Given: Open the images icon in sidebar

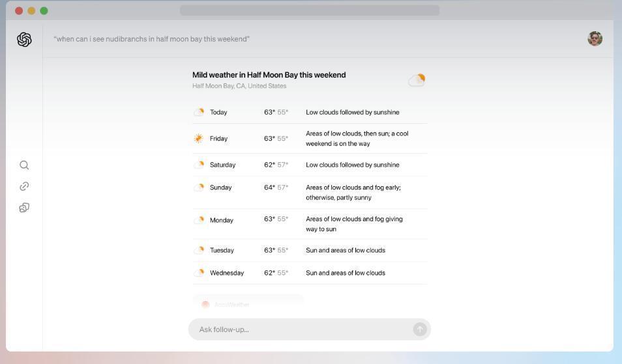Looking at the screenshot, I should point(24,208).
